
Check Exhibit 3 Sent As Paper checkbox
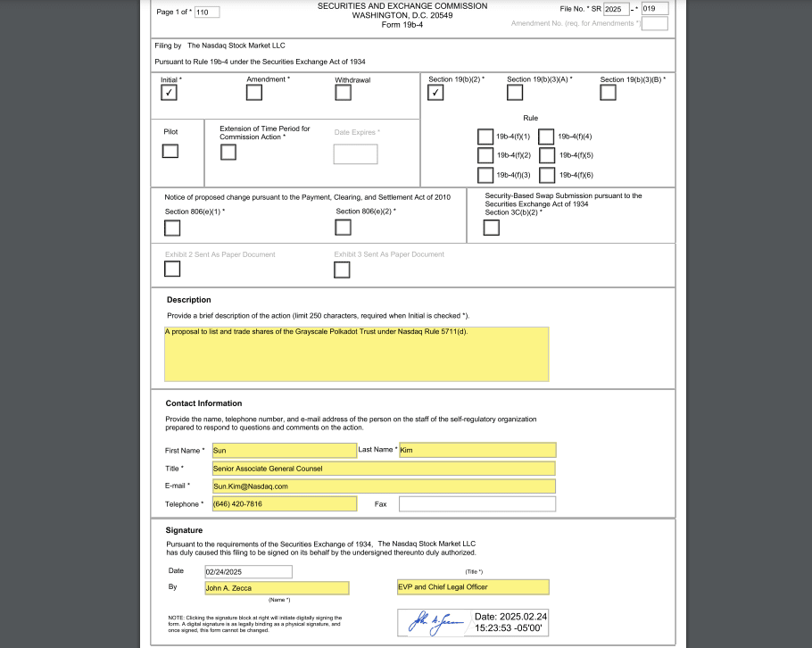342,270
